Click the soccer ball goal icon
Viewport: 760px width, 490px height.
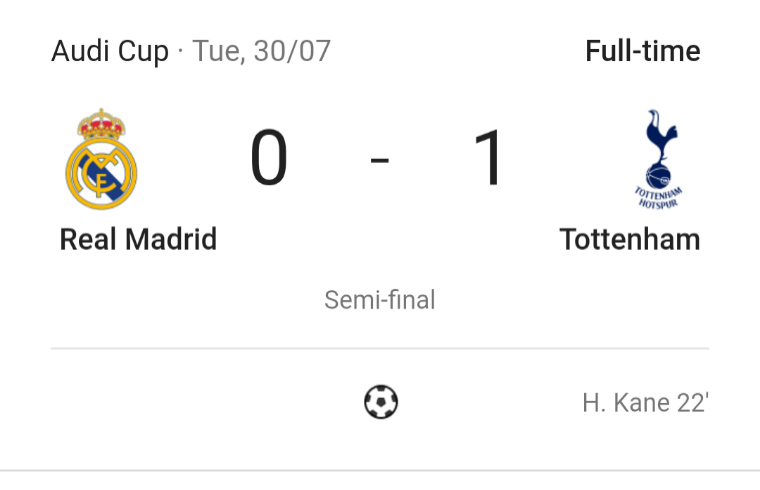click(380, 403)
